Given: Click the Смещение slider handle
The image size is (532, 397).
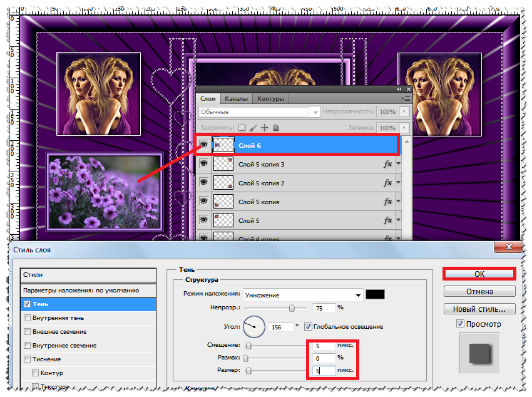Looking at the screenshot, I should pos(248,346).
